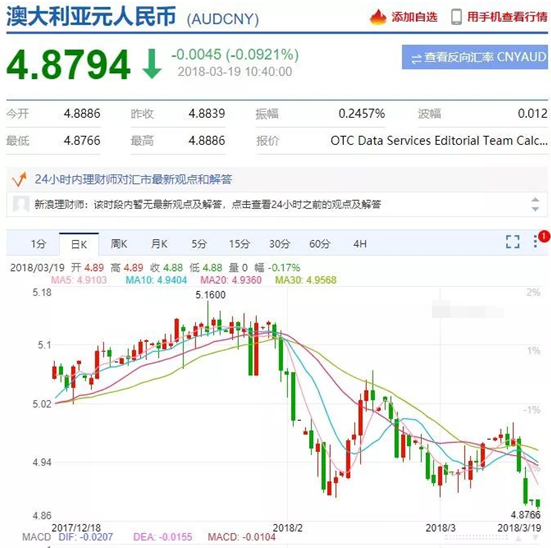Click the 2018-03-19 10:40:00 timestamp

[x=235, y=72]
